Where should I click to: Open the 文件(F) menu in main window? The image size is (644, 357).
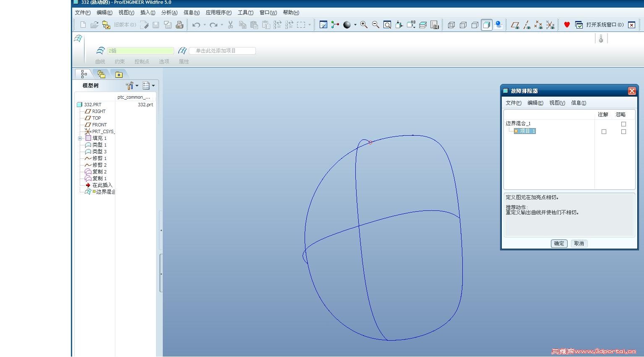83,13
